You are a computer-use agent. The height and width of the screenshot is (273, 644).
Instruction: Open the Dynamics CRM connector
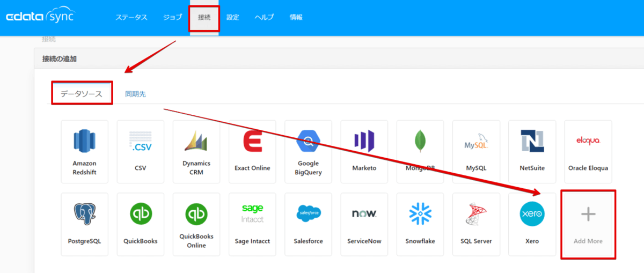(196, 152)
